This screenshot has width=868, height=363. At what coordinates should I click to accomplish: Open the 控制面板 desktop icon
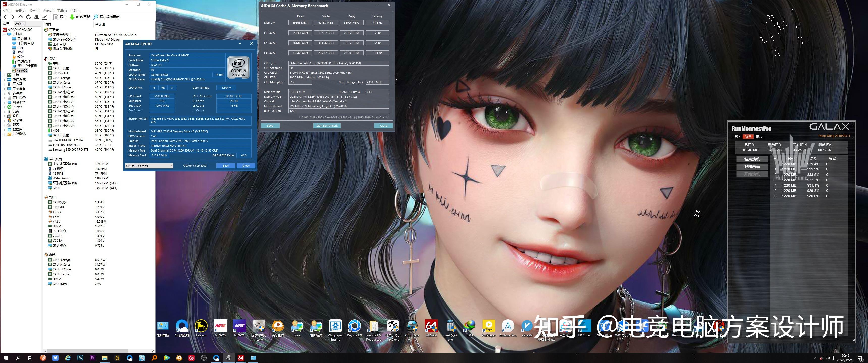tap(163, 329)
